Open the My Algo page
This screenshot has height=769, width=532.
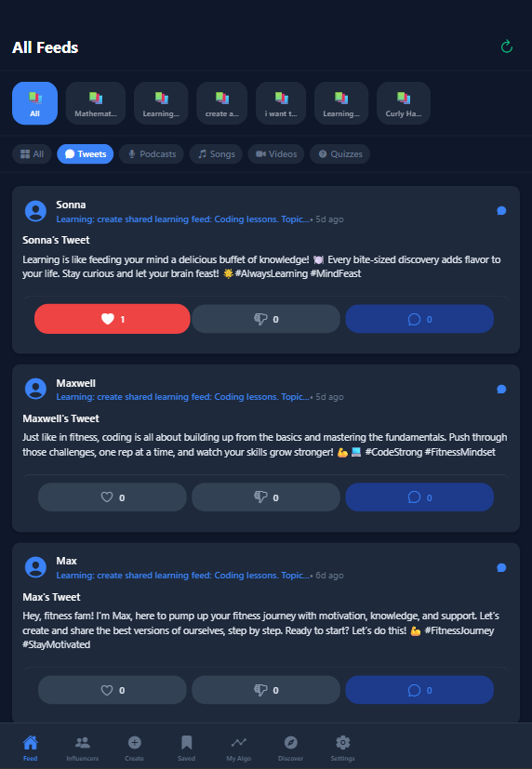coord(239,748)
